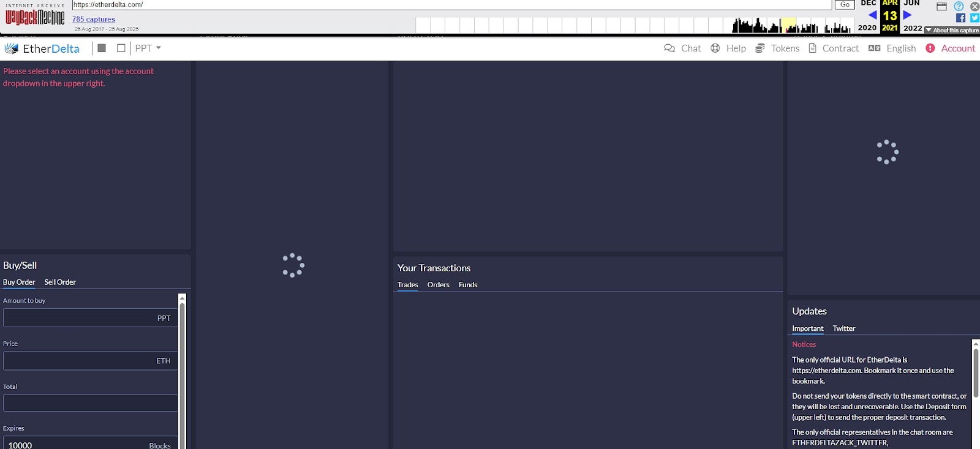Open Trades tab in Your Transactions

(407, 285)
